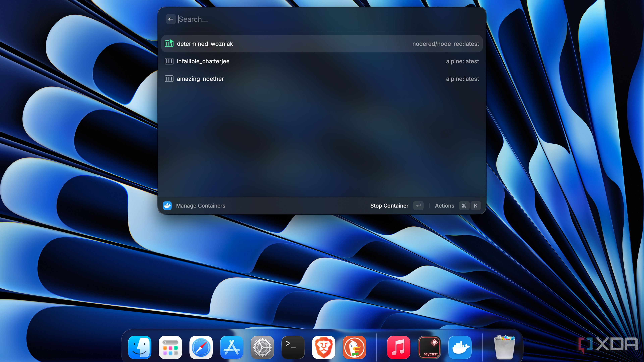This screenshot has height=362, width=644.
Task: Open the Trash in the Dock
Action: point(504,347)
